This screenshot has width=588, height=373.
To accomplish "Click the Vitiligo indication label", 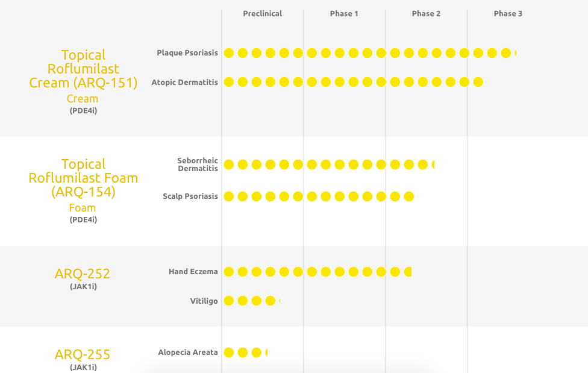I will tap(204, 301).
